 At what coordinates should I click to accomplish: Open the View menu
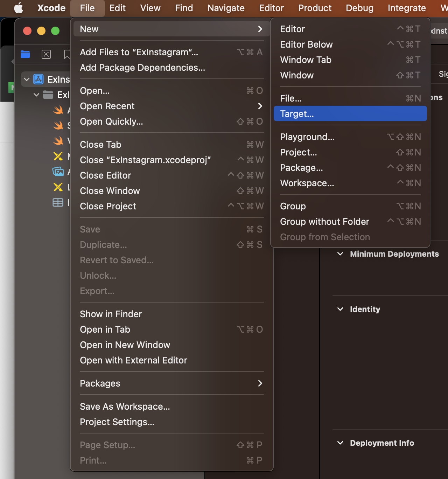click(150, 8)
